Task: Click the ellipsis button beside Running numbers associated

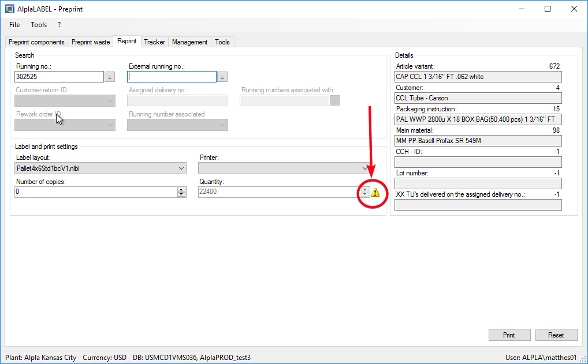Action: 336,100
